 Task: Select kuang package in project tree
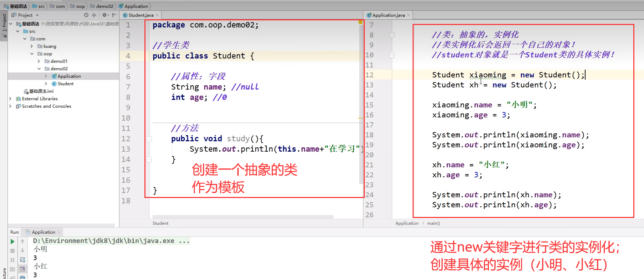click(50, 46)
